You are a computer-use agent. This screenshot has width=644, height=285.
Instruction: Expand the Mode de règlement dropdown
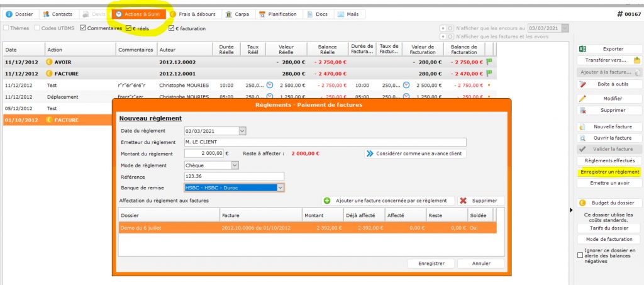pyautogui.click(x=235, y=165)
